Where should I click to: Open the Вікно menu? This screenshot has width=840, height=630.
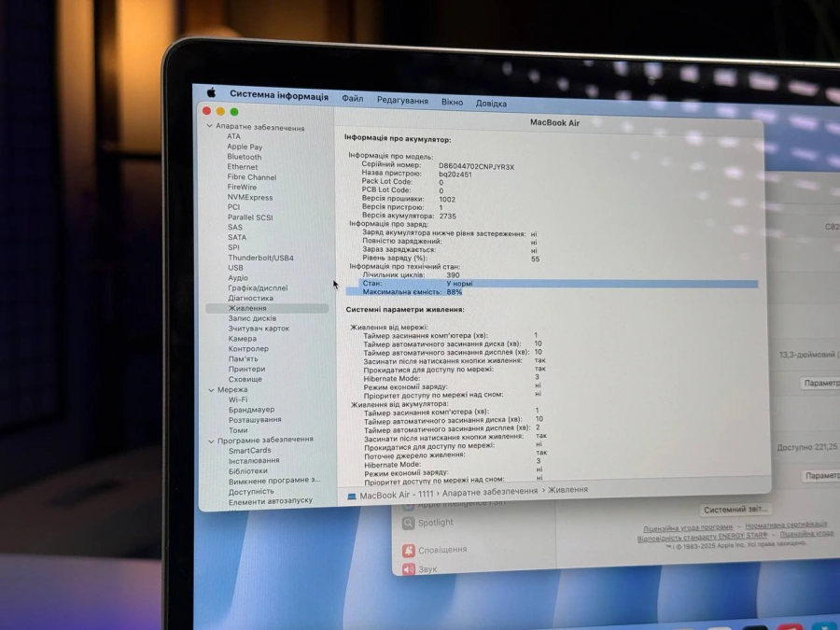click(x=452, y=102)
